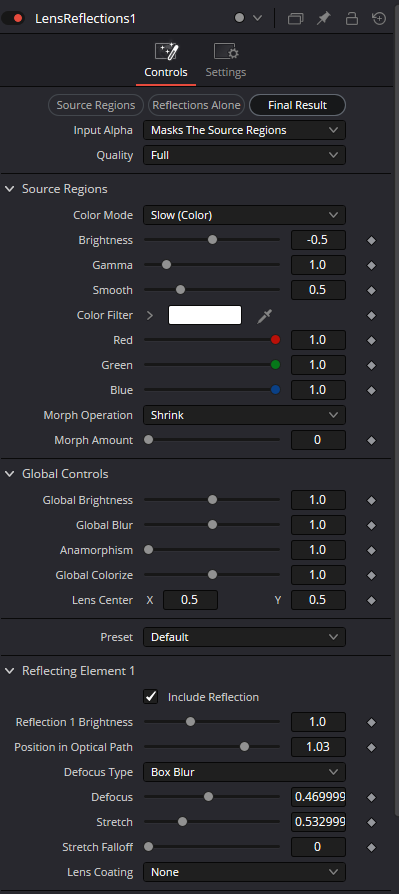The height and width of the screenshot is (894, 399).
Task: Expand the Color Filter arrow
Action: point(150,315)
